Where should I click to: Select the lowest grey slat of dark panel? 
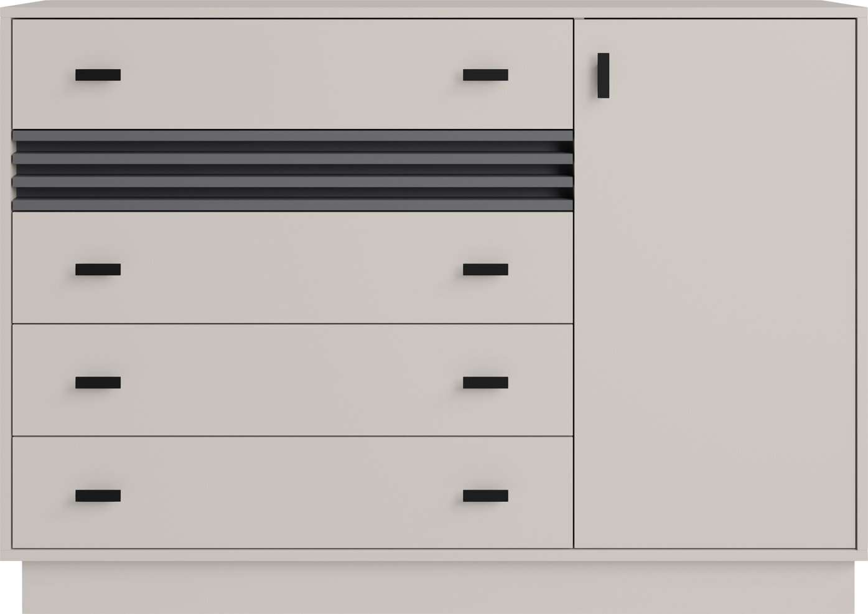(292, 204)
